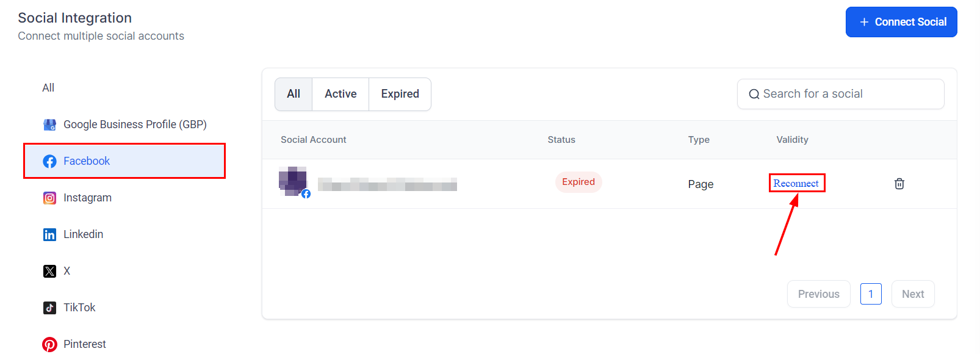Open Google Business Profile (GBP) label

(135, 125)
